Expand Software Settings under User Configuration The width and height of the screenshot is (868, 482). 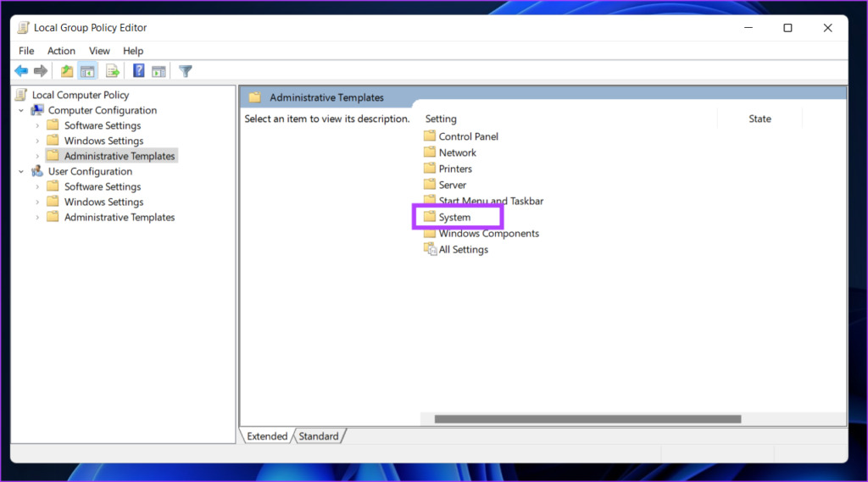37,187
